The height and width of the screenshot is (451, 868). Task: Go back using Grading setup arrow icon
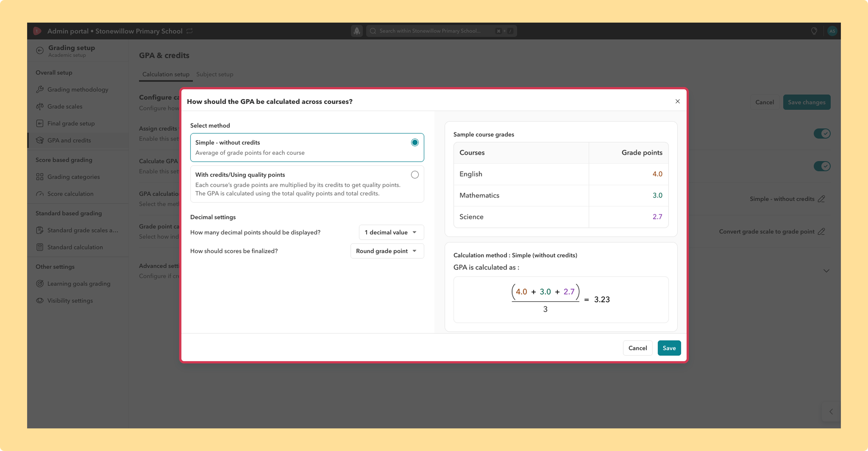tap(40, 51)
